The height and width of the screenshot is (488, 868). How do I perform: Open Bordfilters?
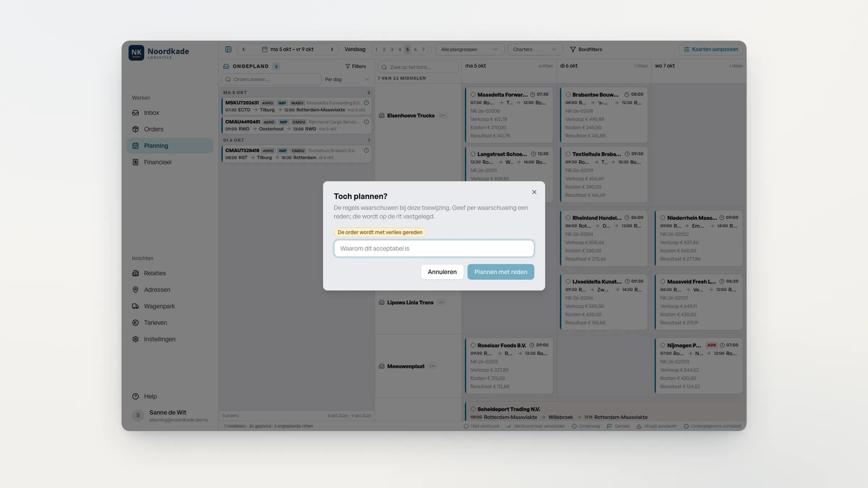[x=586, y=50]
